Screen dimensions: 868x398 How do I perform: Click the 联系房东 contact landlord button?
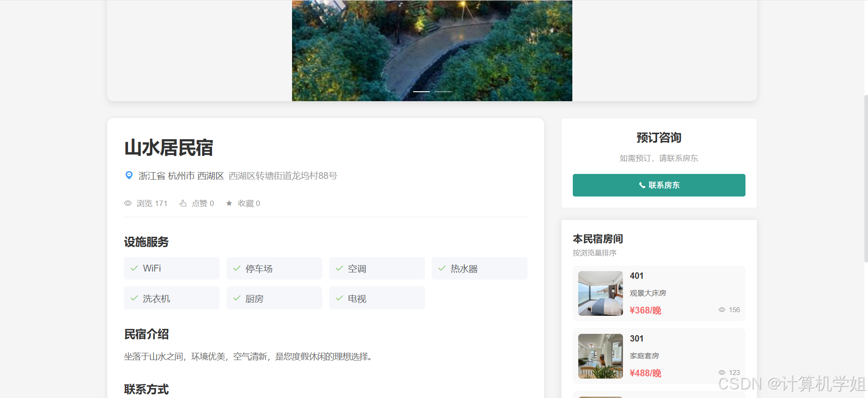point(659,185)
